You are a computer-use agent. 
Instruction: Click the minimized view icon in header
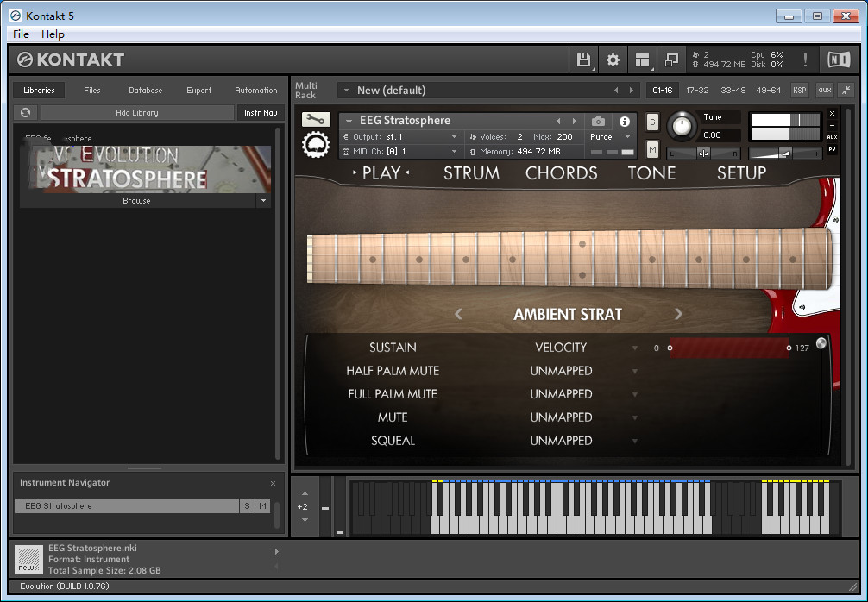click(x=671, y=60)
